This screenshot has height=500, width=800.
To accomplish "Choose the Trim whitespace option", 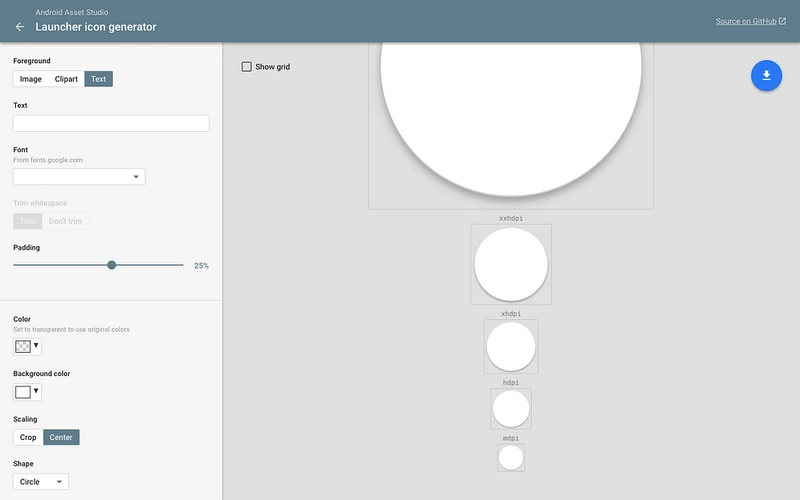I will click(x=28, y=221).
